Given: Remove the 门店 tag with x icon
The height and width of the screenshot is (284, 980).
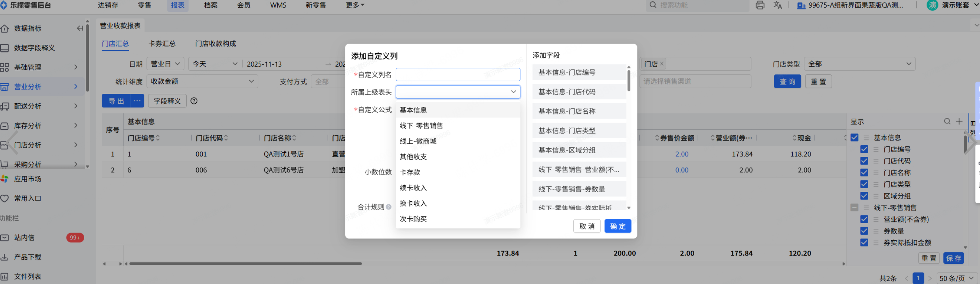Looking at the screenshot, I should coord(661,64).
